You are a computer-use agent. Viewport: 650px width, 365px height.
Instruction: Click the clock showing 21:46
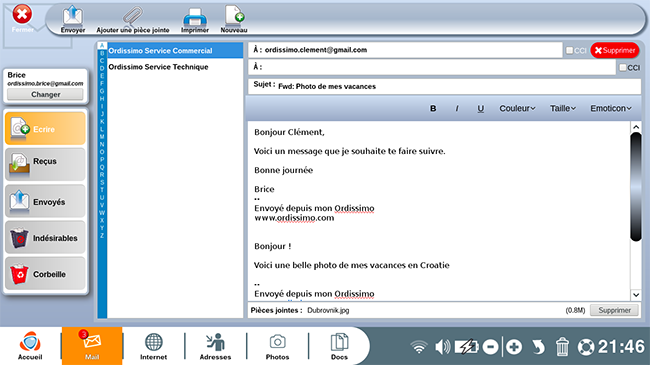(x=621, y=347)
